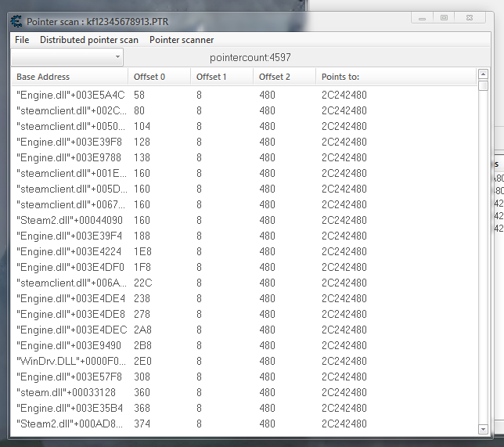Select row "Engine.dll"+003E9788
The image size is (504, 447).
(244, 157)
